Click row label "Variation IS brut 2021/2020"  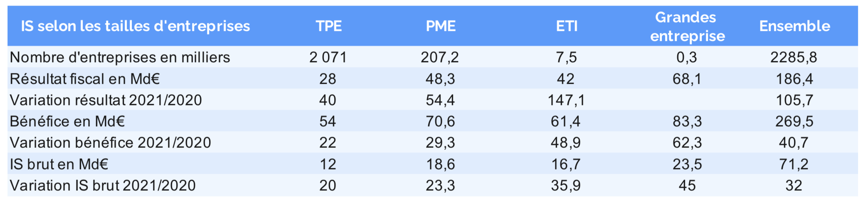point(103,186)
